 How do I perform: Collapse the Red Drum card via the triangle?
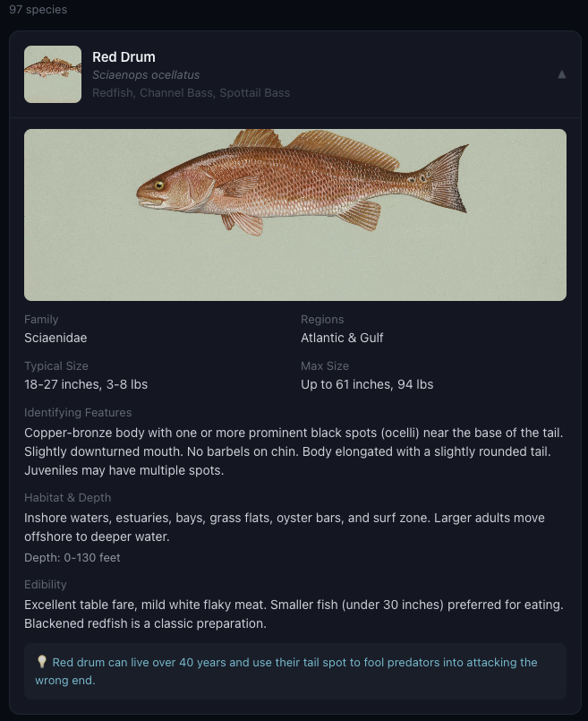click(x=563, y=76)
